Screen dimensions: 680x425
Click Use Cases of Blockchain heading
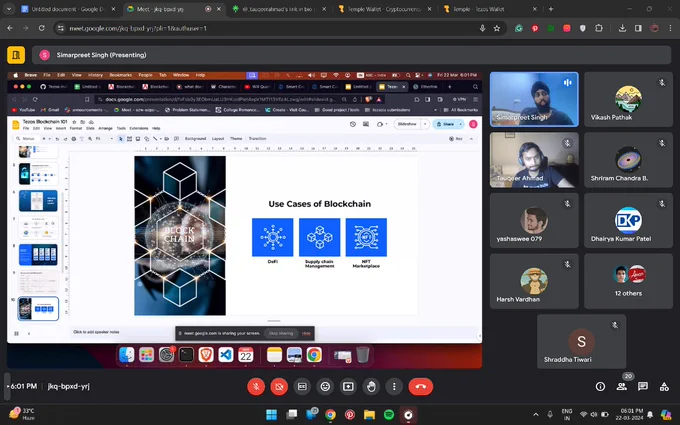tap(320, 204)
